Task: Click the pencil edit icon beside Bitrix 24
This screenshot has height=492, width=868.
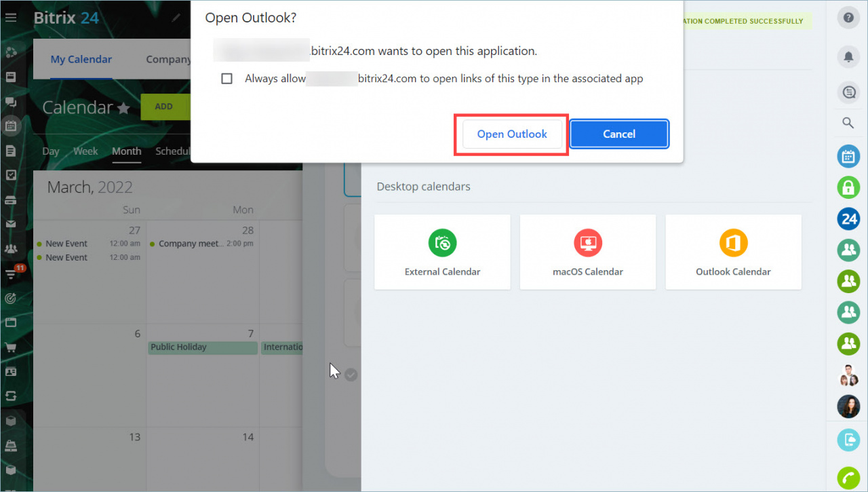Action: point(176,18)
